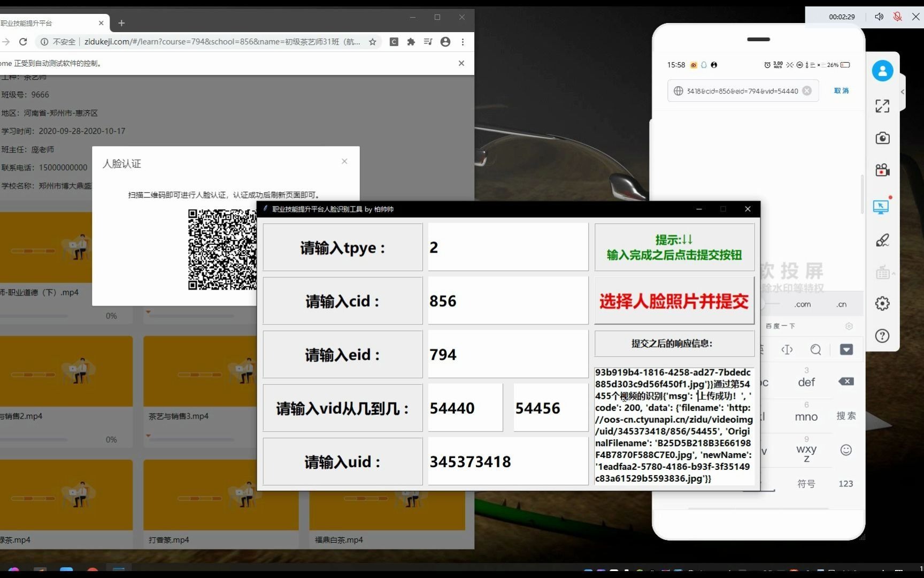Collapse the mirroring sidebar arrow
This screenshot has height=578, width=924.
pos(903,92)
